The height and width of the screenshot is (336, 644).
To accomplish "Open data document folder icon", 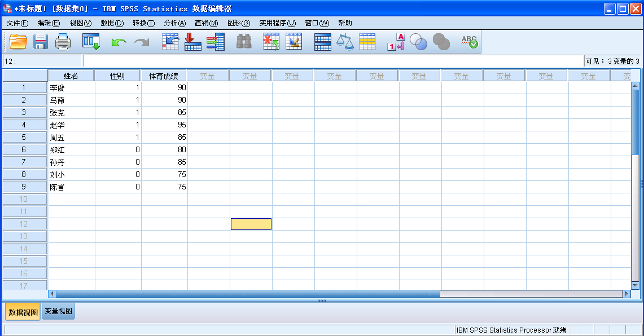I will [18, 42].
